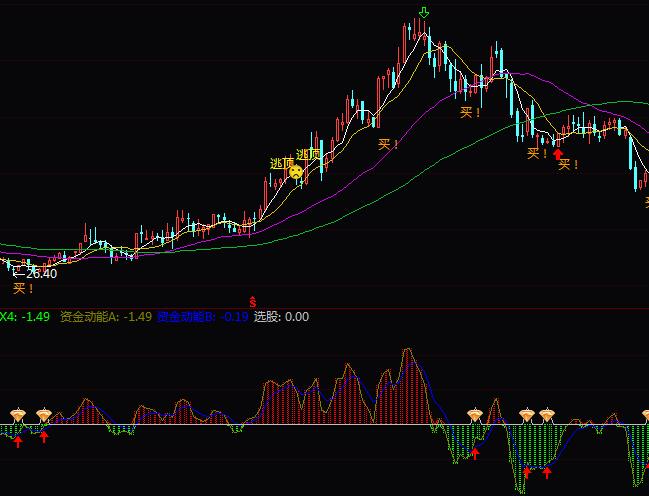Click the 买！ label just below the red up arrow

coord(568,164)
